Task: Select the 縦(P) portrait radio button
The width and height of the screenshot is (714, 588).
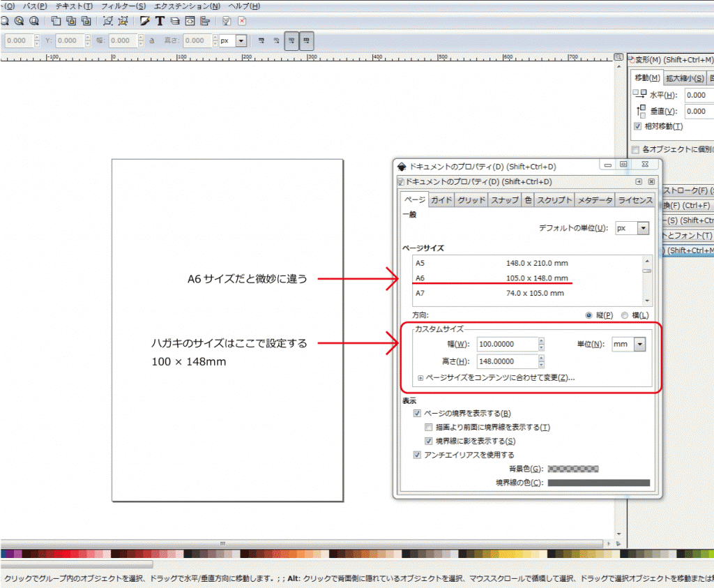Action: tap(588, 315)
